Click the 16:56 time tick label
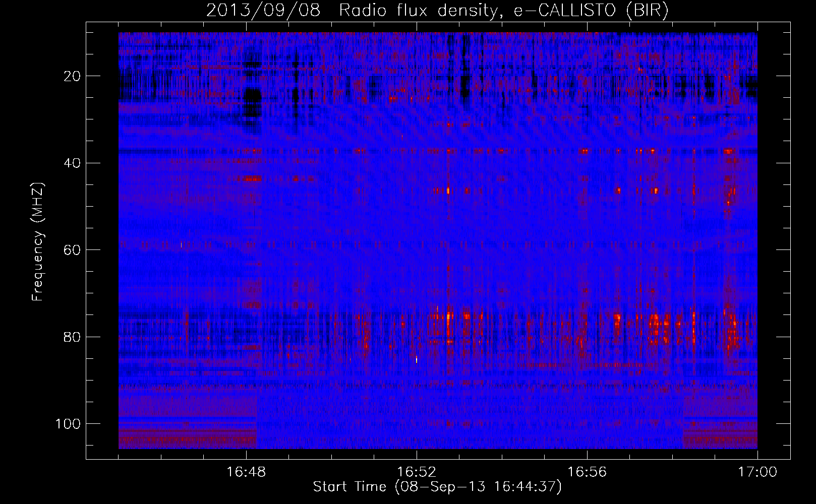Image resolution: width=816 pixels, height=504 pixels. (587, 472)
